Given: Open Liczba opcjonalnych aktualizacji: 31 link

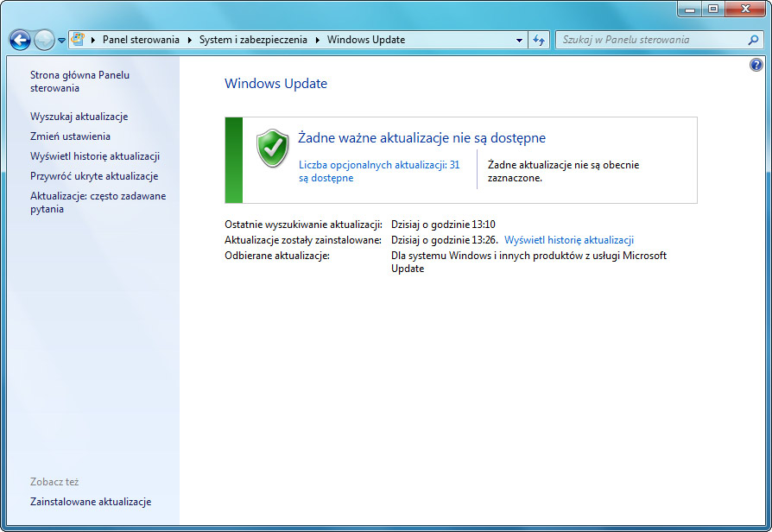Looking at the screenshot, I should [x=379, y=171].
